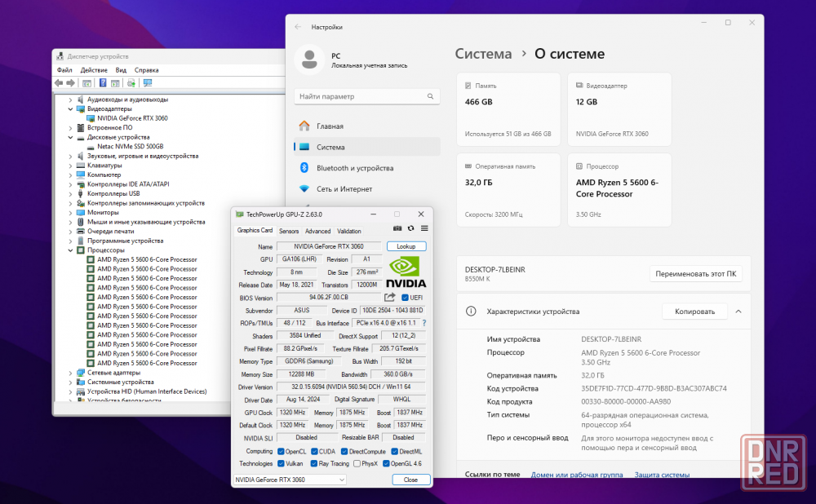Click the Bus Interface question mark icon
The height and width of the screenshot is (504, 816).
[424, 323]
